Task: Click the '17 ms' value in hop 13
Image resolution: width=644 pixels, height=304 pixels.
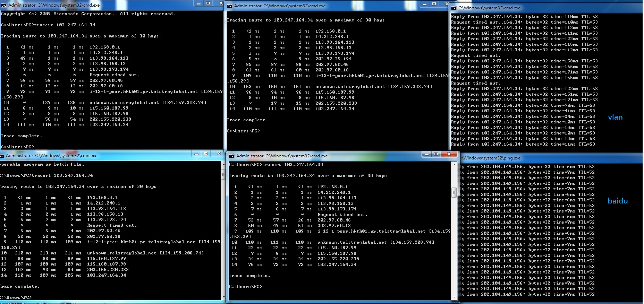Action: coord(278,103)
